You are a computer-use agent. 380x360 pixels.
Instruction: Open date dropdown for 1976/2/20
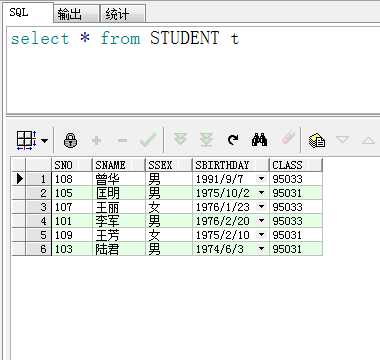tap(262, 221)
